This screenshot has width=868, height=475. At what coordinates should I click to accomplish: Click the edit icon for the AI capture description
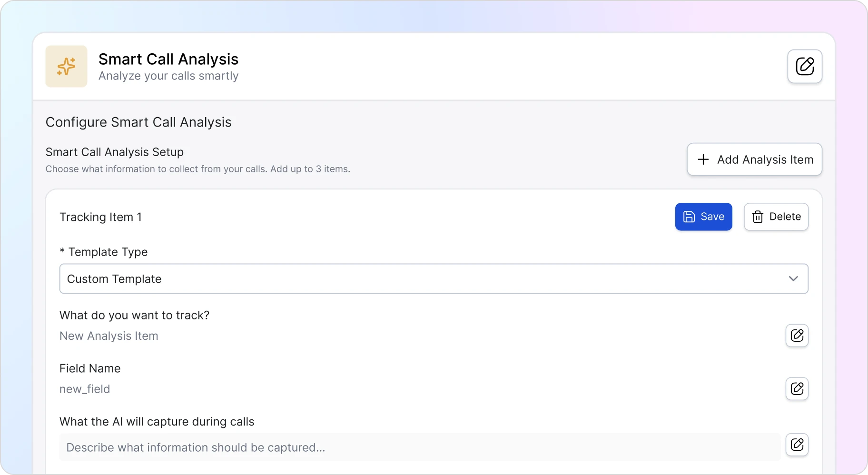pyautogui.click(x=797, y=445)
